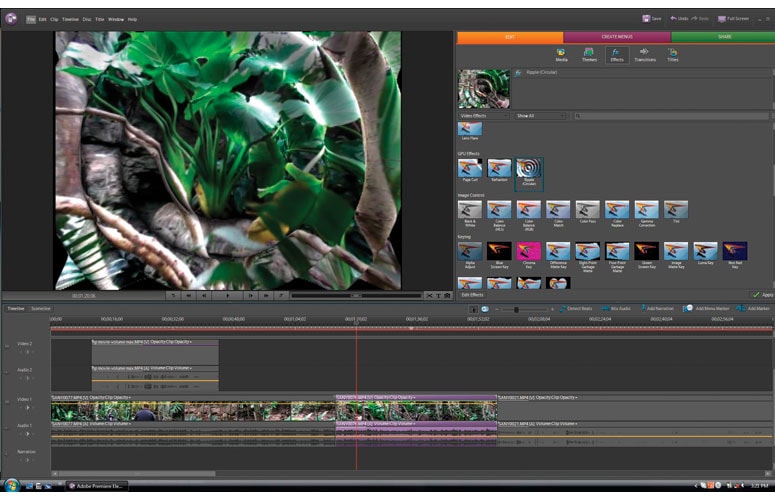Viewport: 775px width, 500px height.
Task: Open the Show All filter dropdown
Action: coord(540,116)
